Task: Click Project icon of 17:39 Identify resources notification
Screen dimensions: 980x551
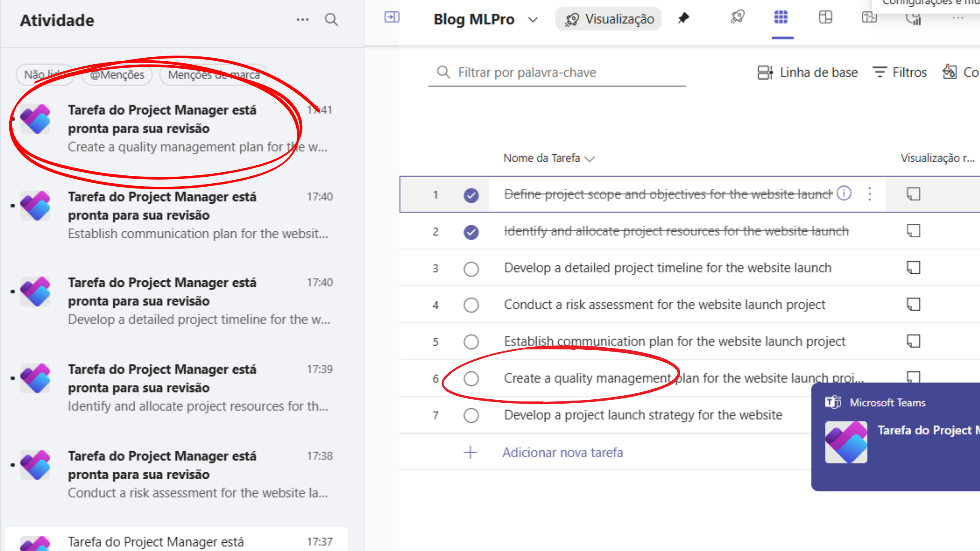Action: pyautogui.click(x=35, y=378)
